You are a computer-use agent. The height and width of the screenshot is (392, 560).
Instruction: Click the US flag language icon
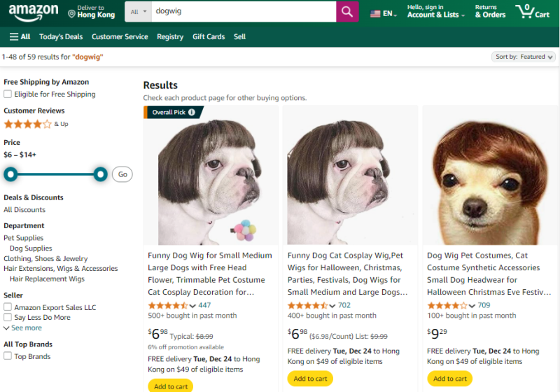tap(375, 13)
